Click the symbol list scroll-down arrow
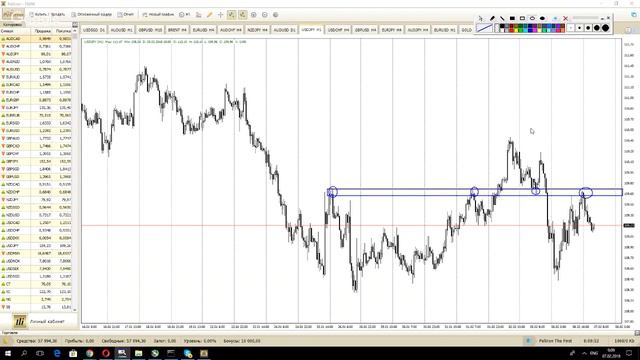Image resolution: width=640 pixels, height=360 pixels. click(x=75, y=310)
